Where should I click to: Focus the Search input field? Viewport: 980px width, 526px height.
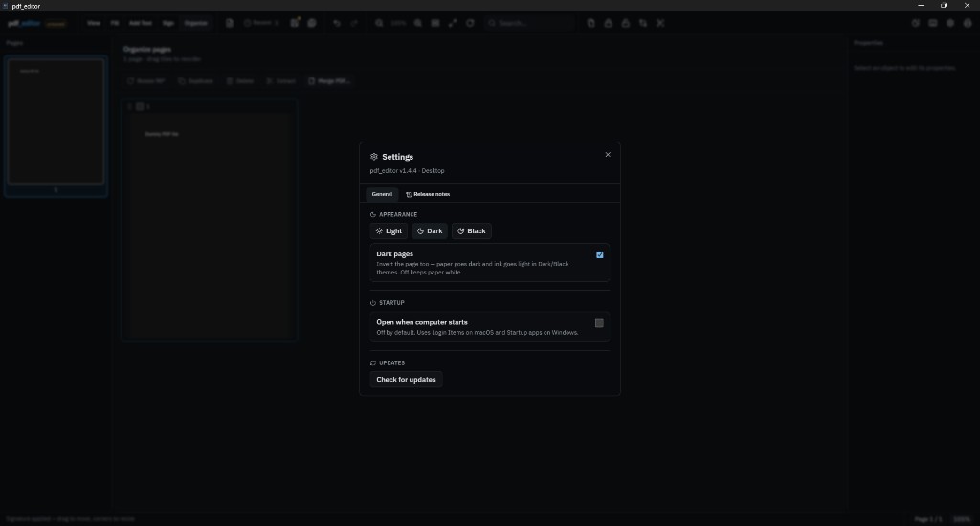point(530,23)
